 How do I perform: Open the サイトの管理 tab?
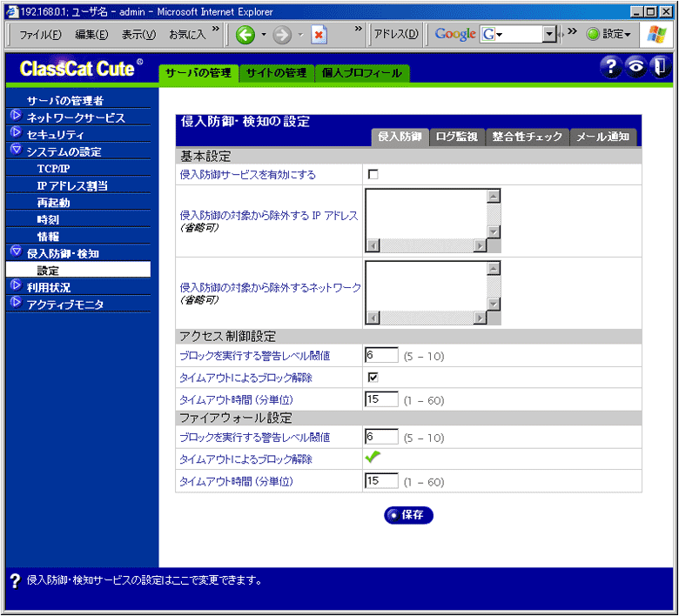277,73
